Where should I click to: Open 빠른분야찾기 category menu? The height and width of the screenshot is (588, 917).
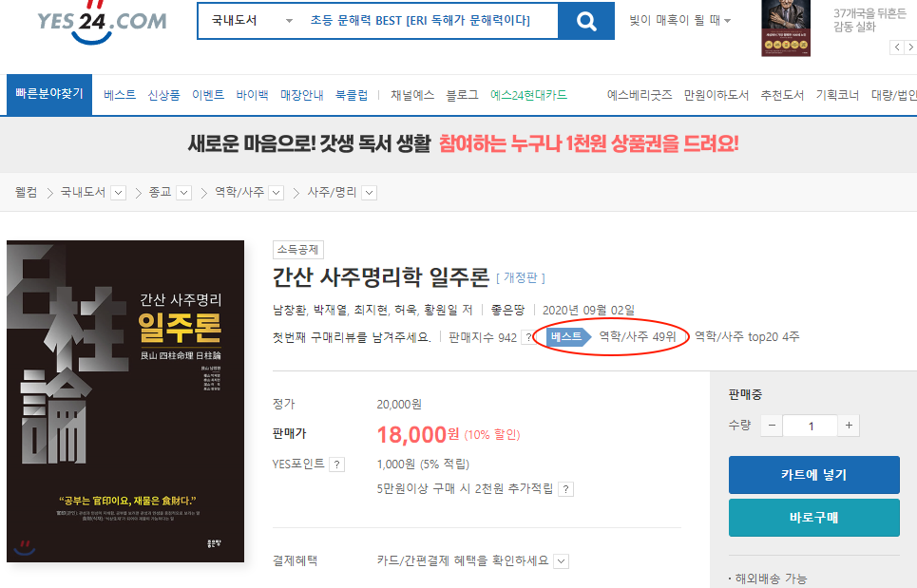(x=49, y=94)
